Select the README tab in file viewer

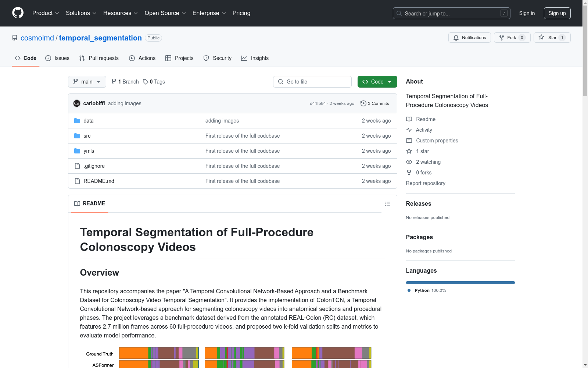(90, 204)
